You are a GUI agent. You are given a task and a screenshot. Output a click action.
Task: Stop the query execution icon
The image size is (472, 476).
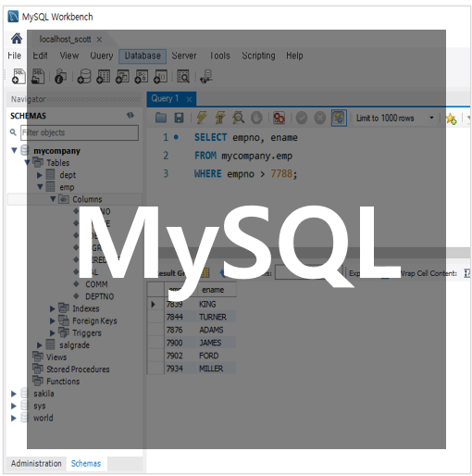(x=256, y=118)
